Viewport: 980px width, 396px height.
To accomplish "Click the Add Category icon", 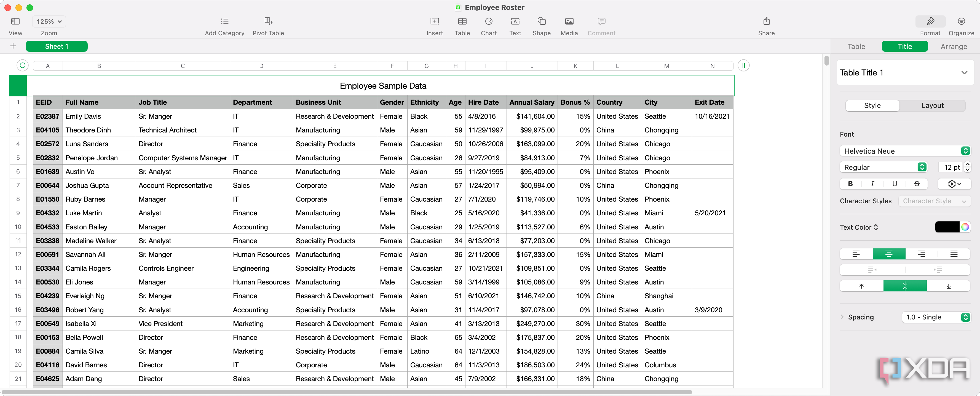I will click(224, 21).
